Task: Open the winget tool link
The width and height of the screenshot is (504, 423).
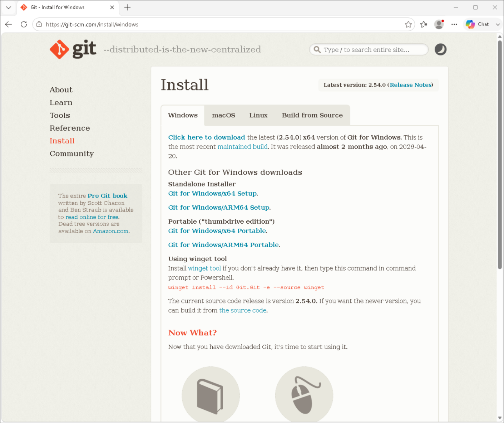Action: coord(204,268)
